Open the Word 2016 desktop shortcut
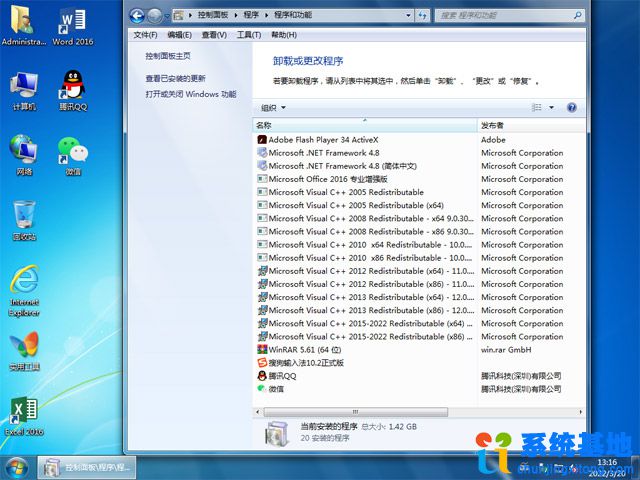 click(73, 25)
